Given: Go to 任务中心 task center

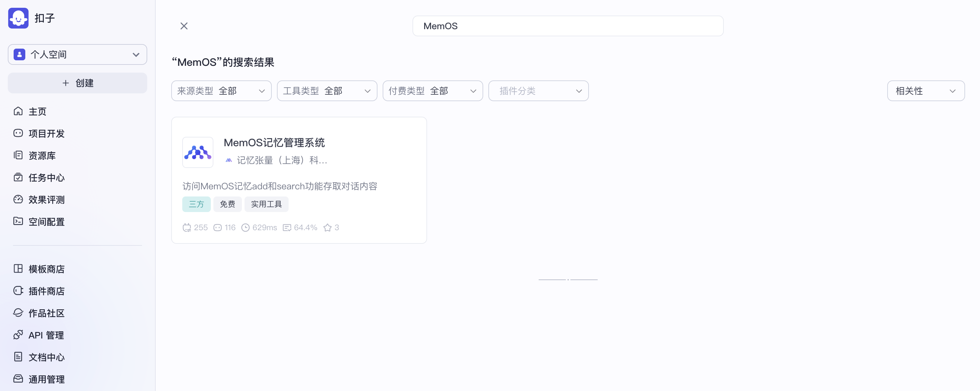Looking at the screenshot, I should (46, 177).
